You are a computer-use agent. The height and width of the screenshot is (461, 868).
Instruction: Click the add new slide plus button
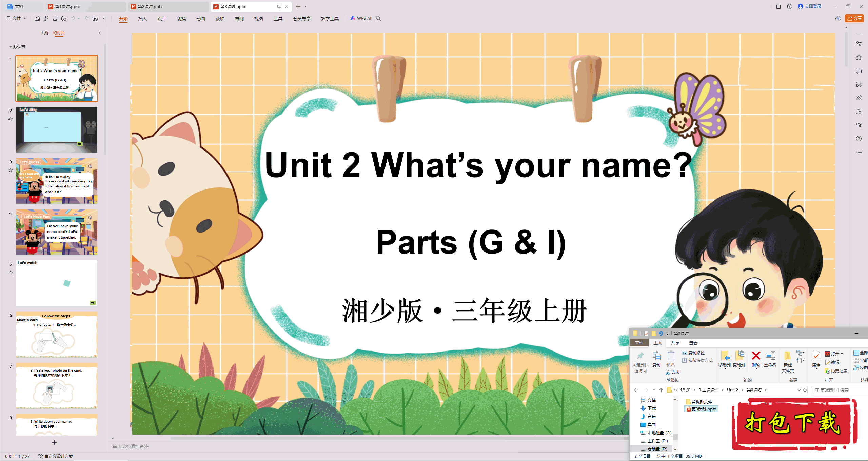coord(54,442)
